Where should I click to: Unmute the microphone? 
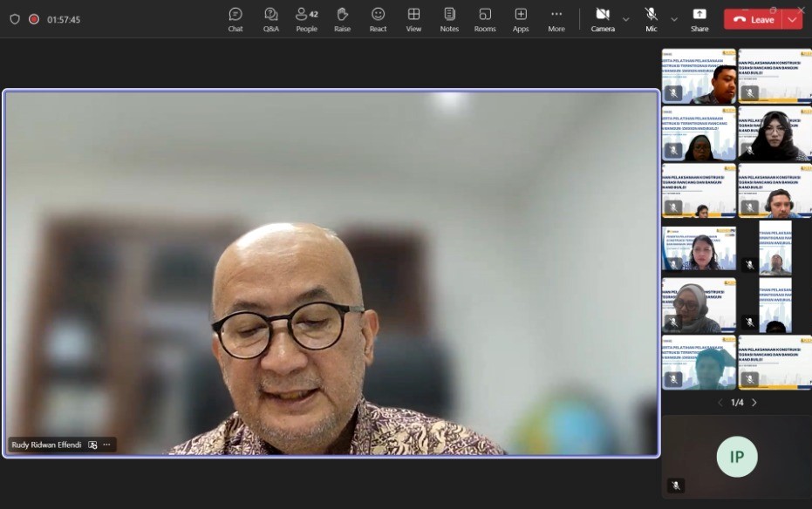click(x=651, y=19)
